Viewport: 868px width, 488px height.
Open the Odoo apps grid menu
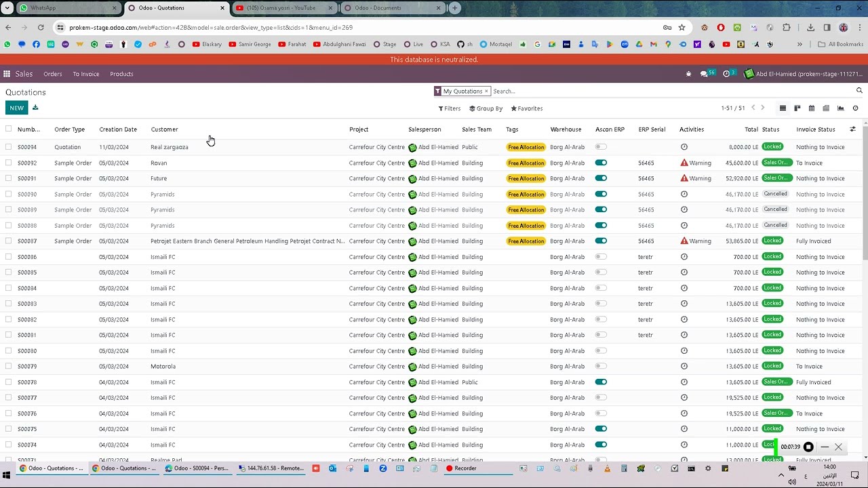tap(7, 74)
